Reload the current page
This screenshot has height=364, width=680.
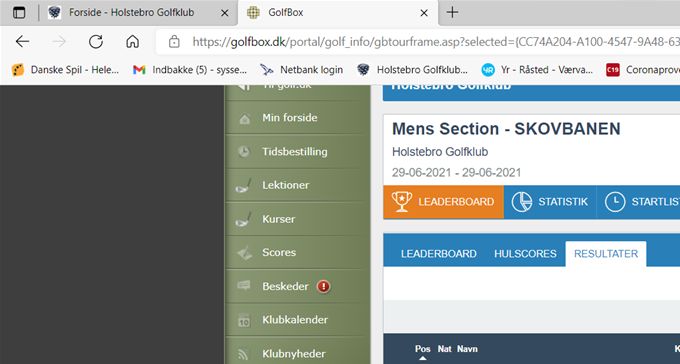96,42
